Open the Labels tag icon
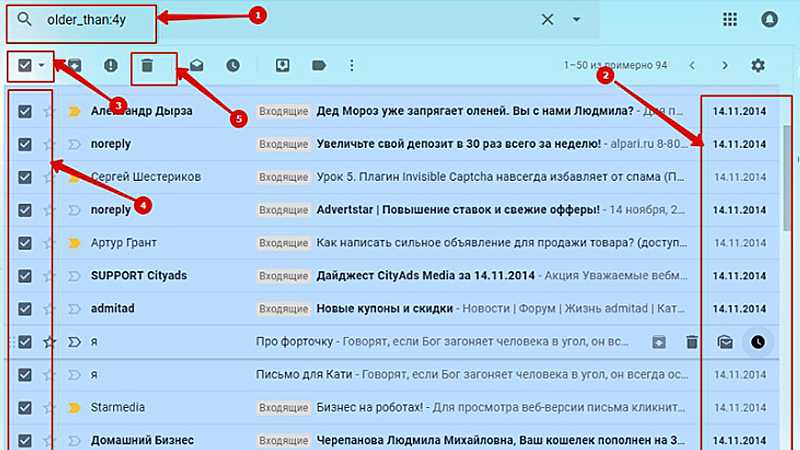800x450 pixels. point(319,65)
